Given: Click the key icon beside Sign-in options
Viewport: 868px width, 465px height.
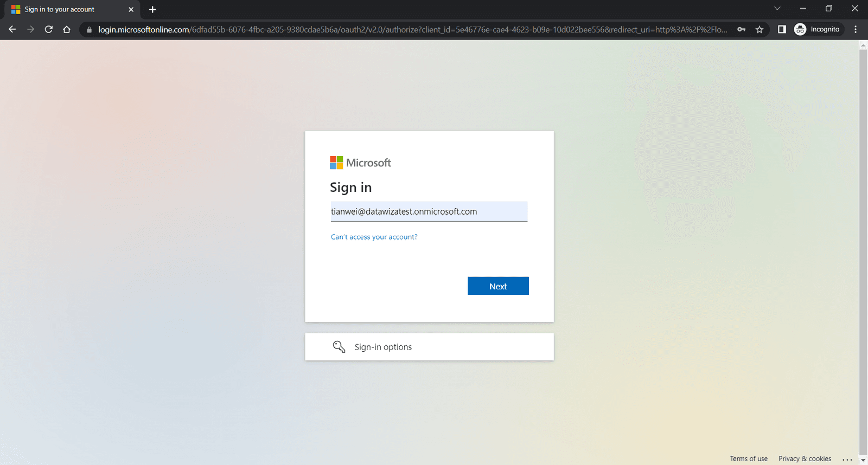Looking at the screenshot, I should (x=339, y=347).
